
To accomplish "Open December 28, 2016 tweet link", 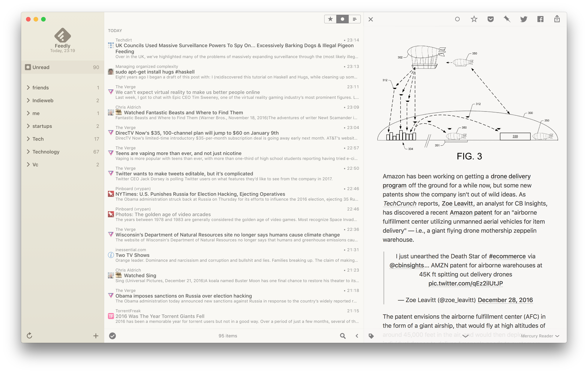I will pyautogui.click(x=505, y=300).
